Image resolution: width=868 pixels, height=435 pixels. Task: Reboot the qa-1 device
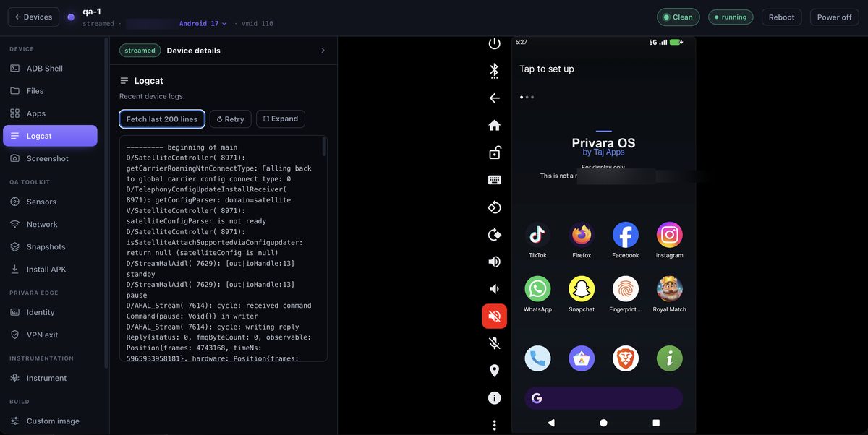click(781, 17)
